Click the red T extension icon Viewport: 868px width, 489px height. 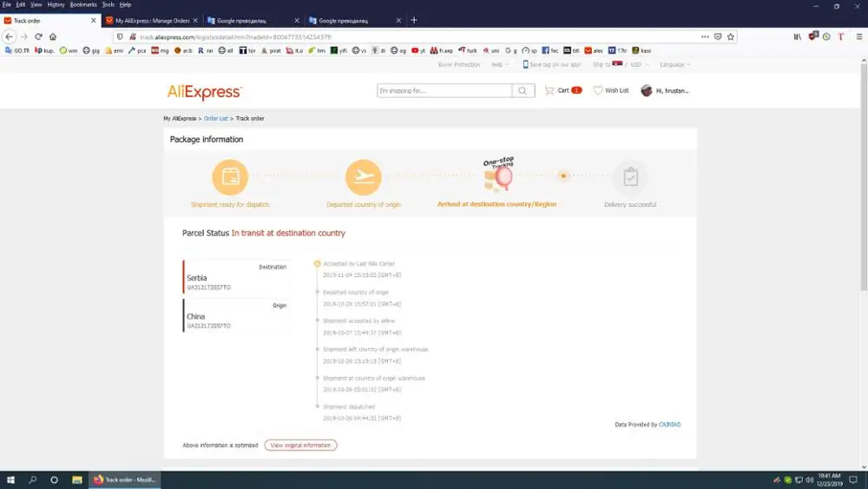click(840, 36)
